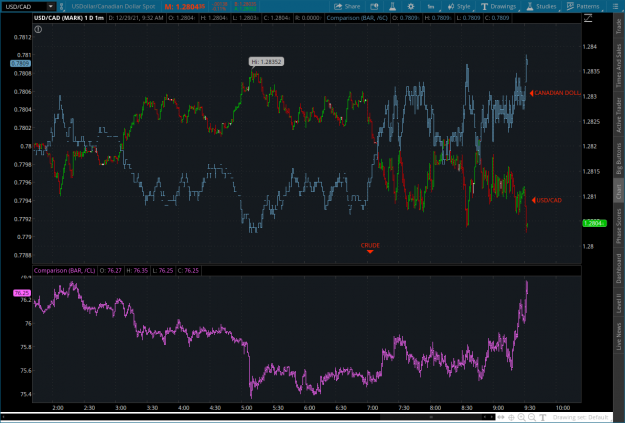Open the Dashboard side tab
The image size is (625, 423).
pyautogui.click(x=619, y=268)
